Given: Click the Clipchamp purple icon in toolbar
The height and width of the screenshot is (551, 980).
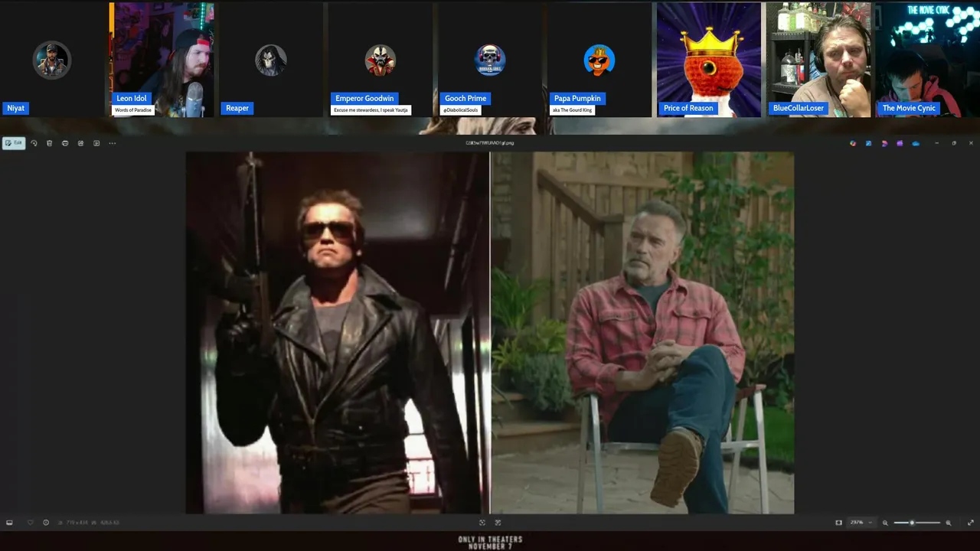Looking at the screenshot, I should [x=884, y=143].
